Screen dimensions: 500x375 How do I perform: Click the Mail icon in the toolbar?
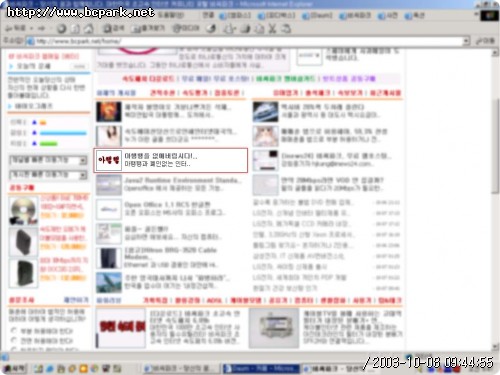229,29
